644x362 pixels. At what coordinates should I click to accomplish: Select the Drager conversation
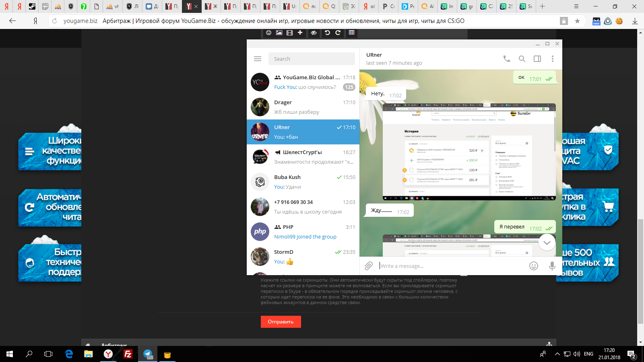point(303,107)
